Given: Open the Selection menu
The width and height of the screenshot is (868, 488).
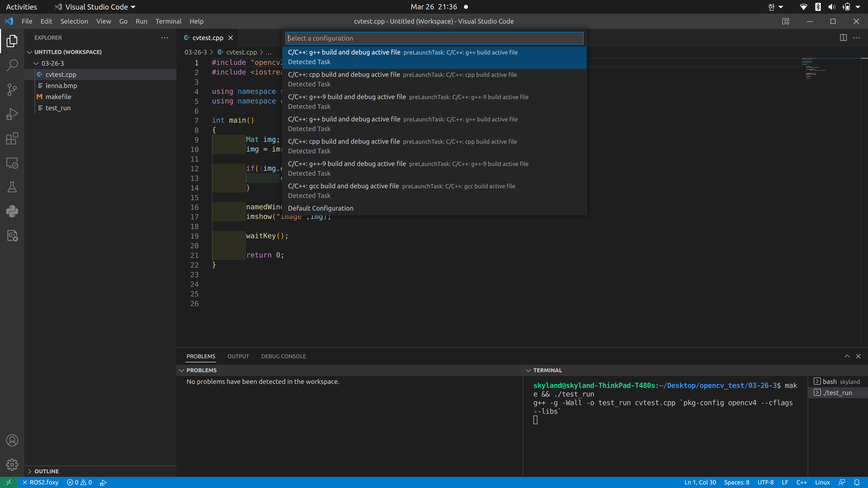Looking at the screenshot, I should pos(74,21).
